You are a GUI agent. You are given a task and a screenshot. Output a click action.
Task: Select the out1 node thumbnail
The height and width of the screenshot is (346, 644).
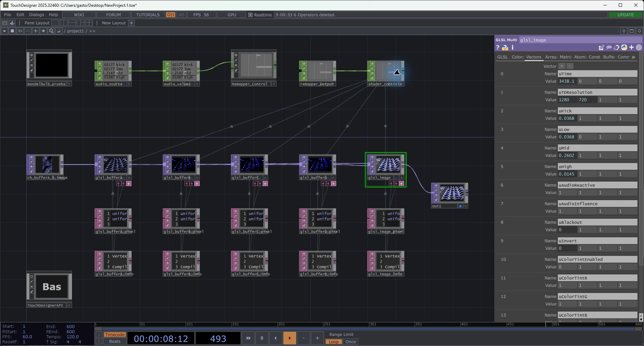click(452, 193)
